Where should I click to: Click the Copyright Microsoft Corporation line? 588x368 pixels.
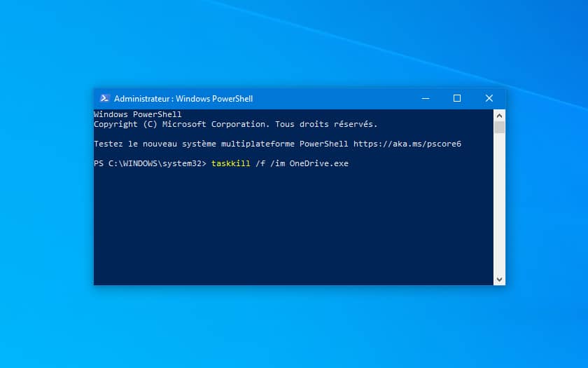(235, 124)
